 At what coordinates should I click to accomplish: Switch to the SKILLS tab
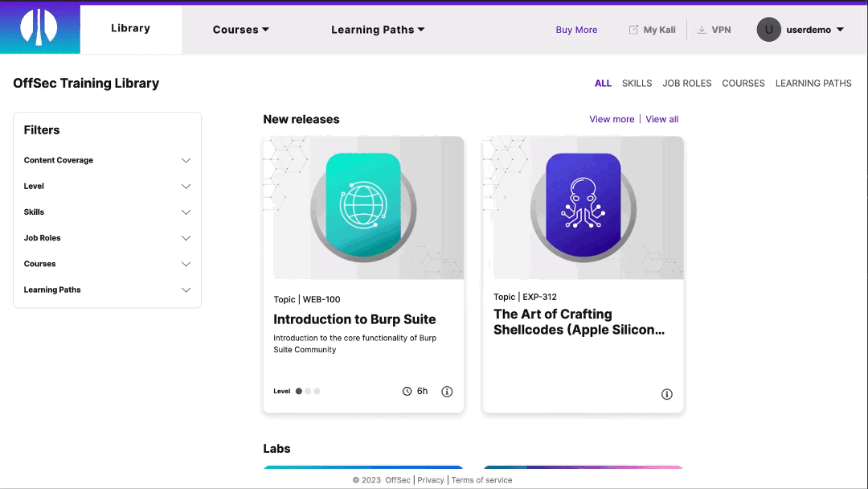coord(637,83)
